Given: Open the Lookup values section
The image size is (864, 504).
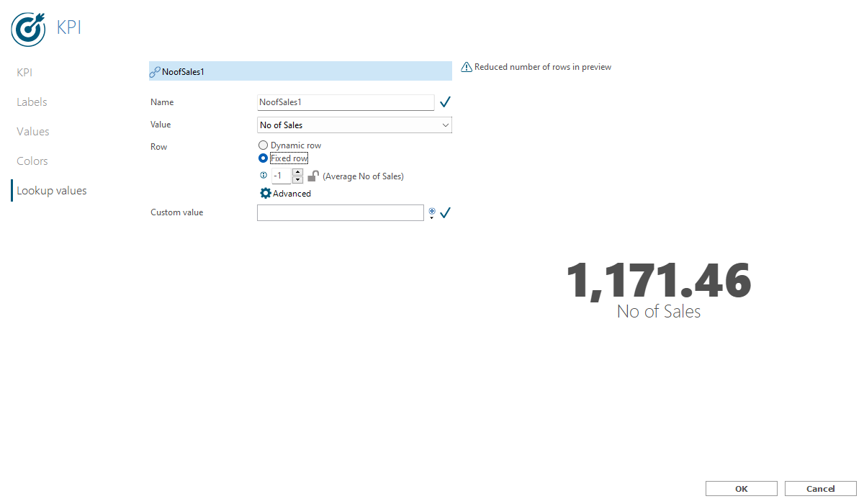Looking at the screenshot, I should [52, 191].
